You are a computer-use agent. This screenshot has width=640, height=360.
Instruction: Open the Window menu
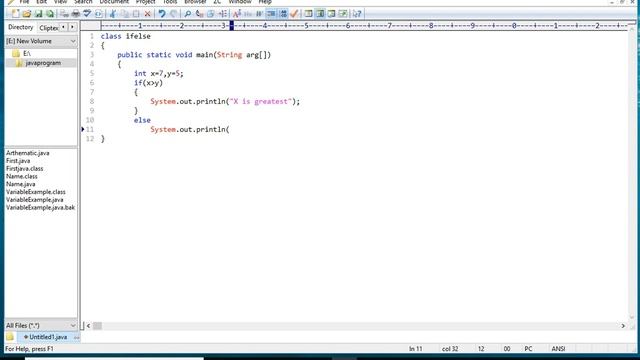point(240,2)
